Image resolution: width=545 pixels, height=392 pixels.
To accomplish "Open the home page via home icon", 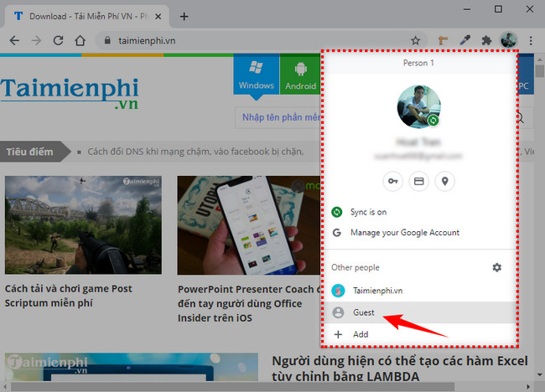I will pyautogui.click(x=80, y=40).
